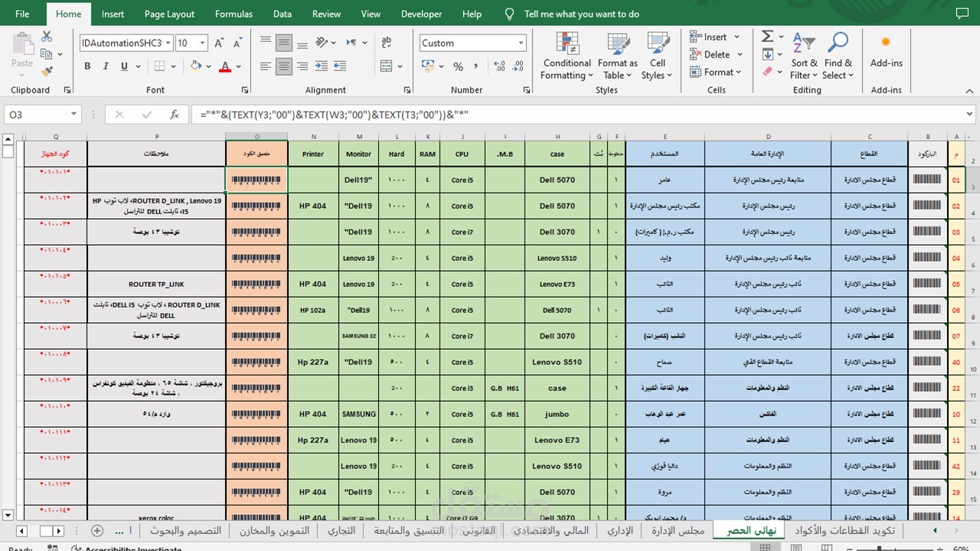
Task: Toggle Italic formatting
Action: click(x=106, y=67)
